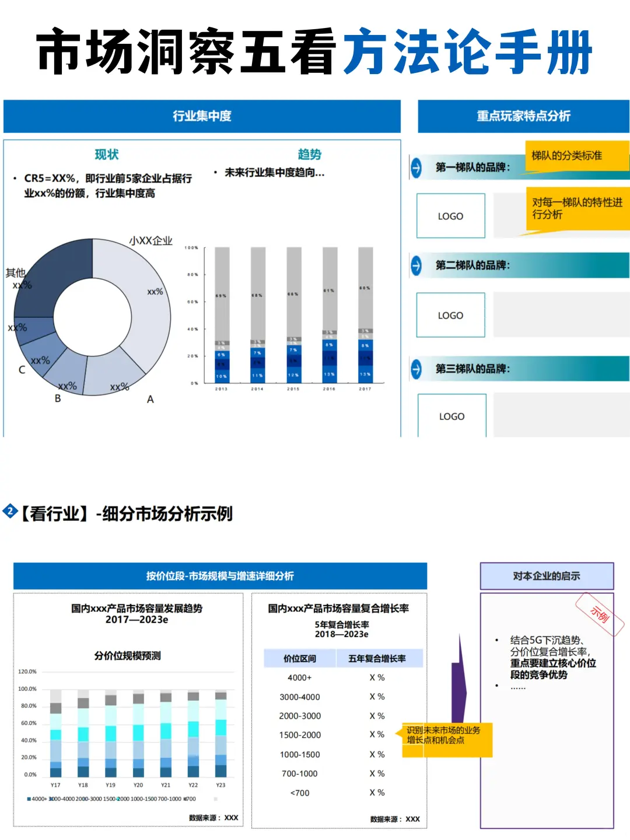
Task: Click the yellow 对每一梯队的特性进行分析 callout
Action: click(x=577, y=209)
